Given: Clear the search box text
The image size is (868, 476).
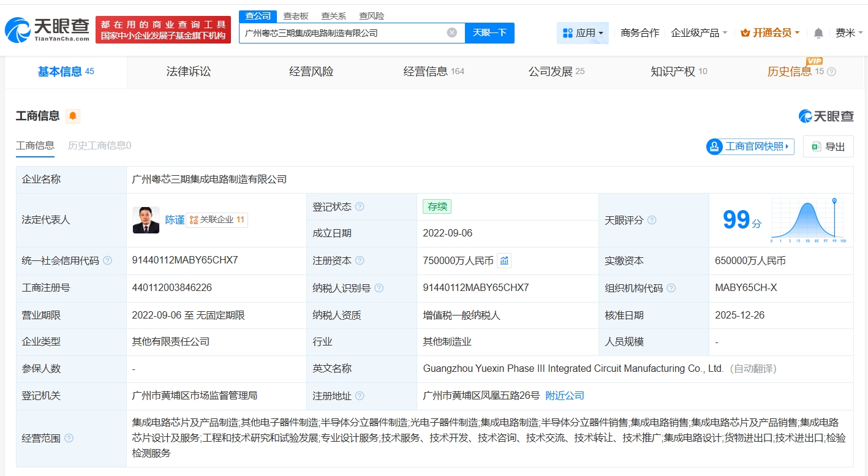Looking at the screenshot, I should click(451, 33).
